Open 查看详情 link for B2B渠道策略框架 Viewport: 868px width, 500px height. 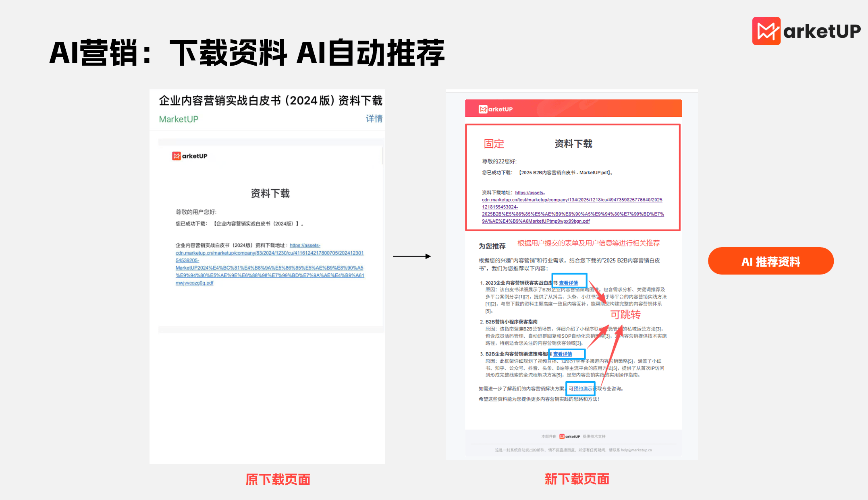pos(562,354)
